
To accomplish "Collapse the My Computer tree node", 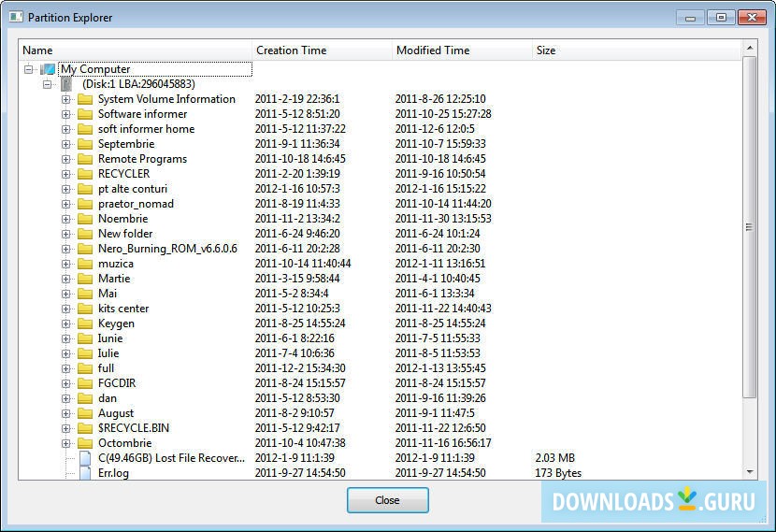I will coord(29,69).
